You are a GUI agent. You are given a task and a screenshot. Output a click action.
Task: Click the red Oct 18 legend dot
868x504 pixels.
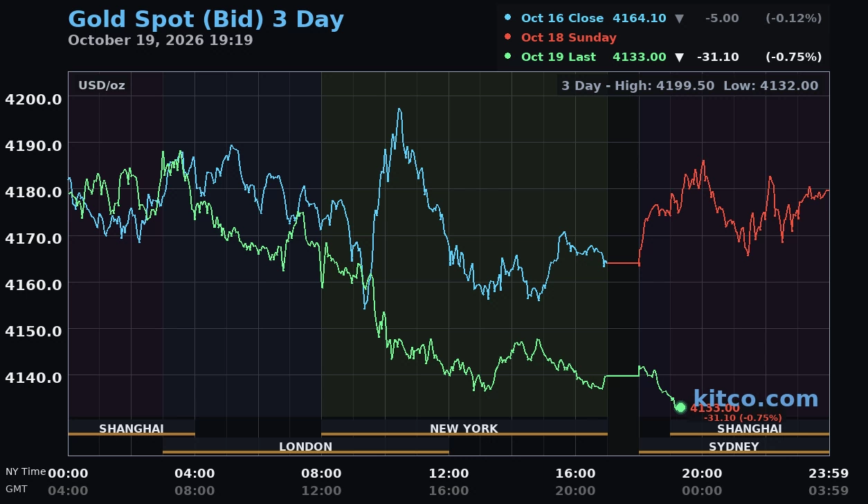click(508, 37)
